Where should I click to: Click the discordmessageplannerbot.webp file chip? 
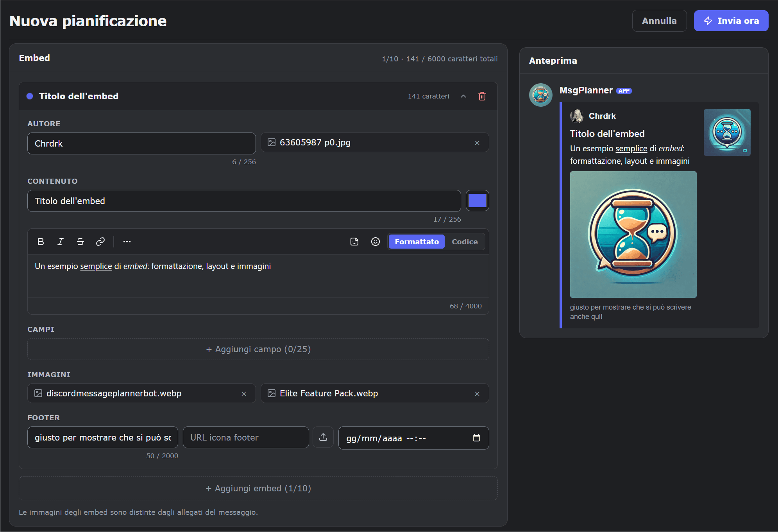pos(141,393)
